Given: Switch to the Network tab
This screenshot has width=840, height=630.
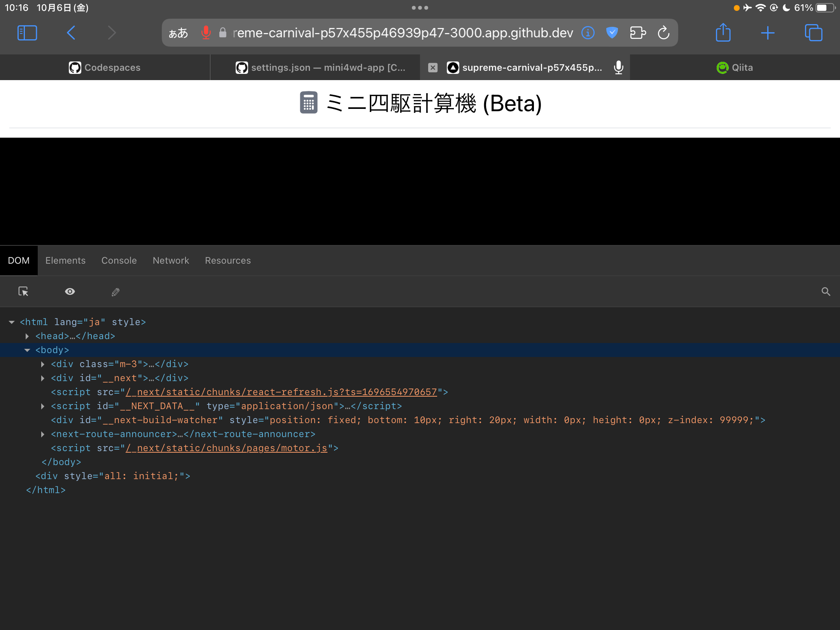Looking at the screenshot, I should [x=171, y=261].
